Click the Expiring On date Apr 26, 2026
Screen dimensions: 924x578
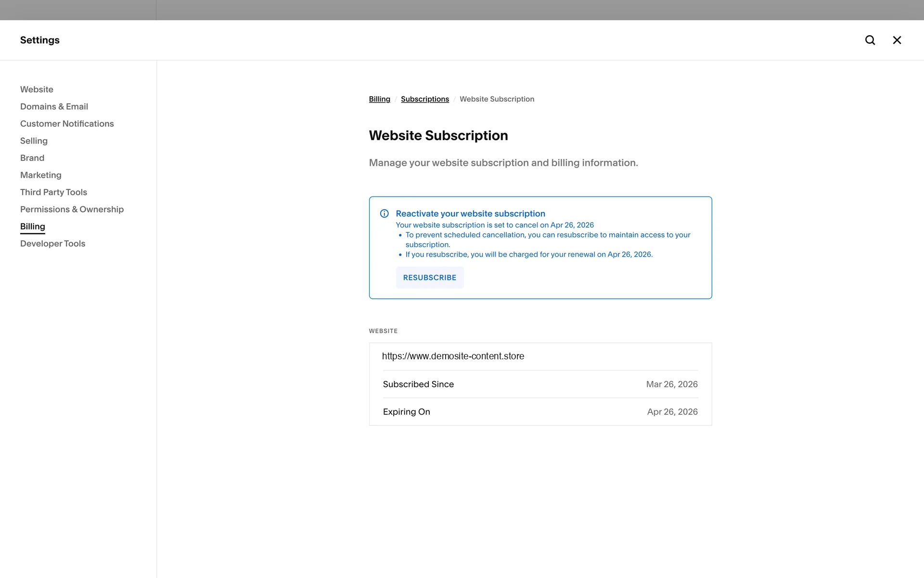click(x=672, y=412)
